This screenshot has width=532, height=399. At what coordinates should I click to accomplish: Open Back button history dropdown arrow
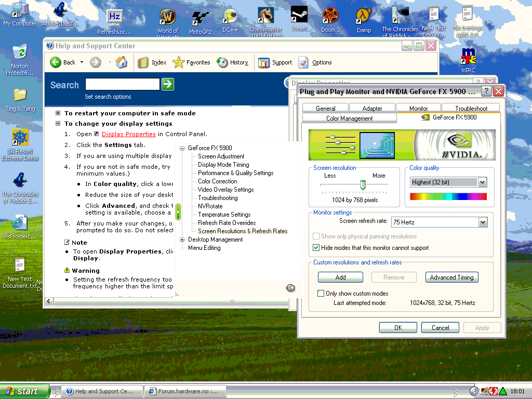click(x=82, y=62)
